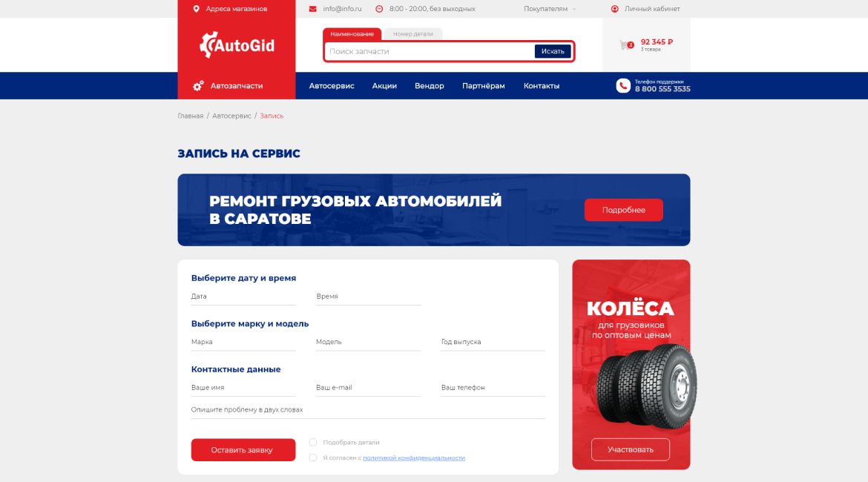The height and width of the screenshot is (482, 868).
Task: Click Участвовать on the tires ad
Action: coord(630,449)
